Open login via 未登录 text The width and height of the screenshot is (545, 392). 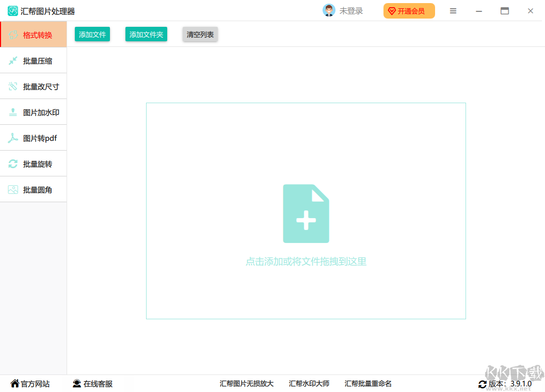coord(351,11)
